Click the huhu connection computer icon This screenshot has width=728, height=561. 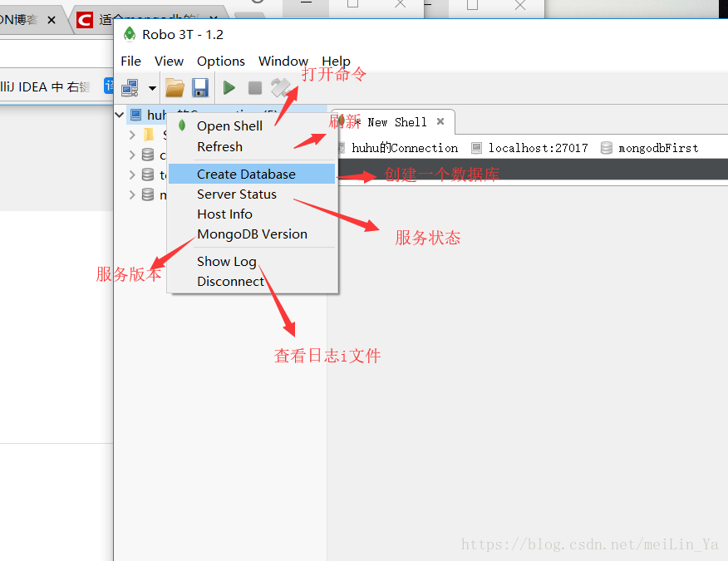(136, 115)
